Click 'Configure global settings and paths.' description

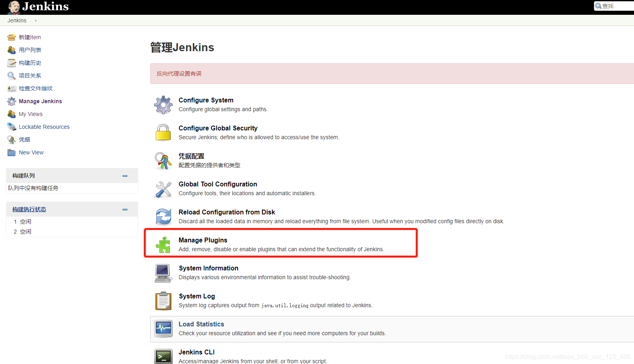[x=223, y=109]
